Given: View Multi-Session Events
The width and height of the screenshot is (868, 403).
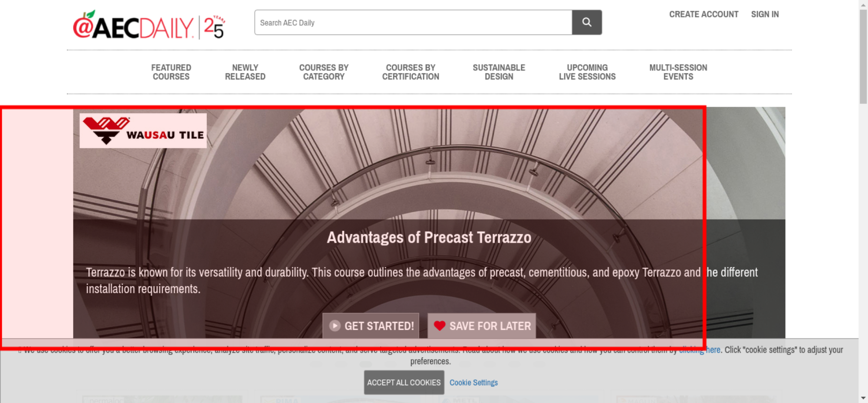Looking at the screenshot, I should [x=678, y=72].
